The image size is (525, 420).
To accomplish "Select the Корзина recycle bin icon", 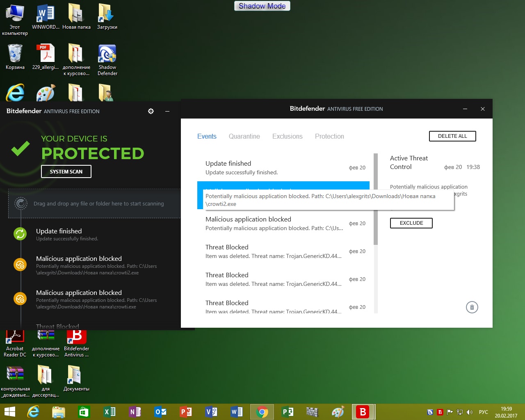I will (15, 57).
